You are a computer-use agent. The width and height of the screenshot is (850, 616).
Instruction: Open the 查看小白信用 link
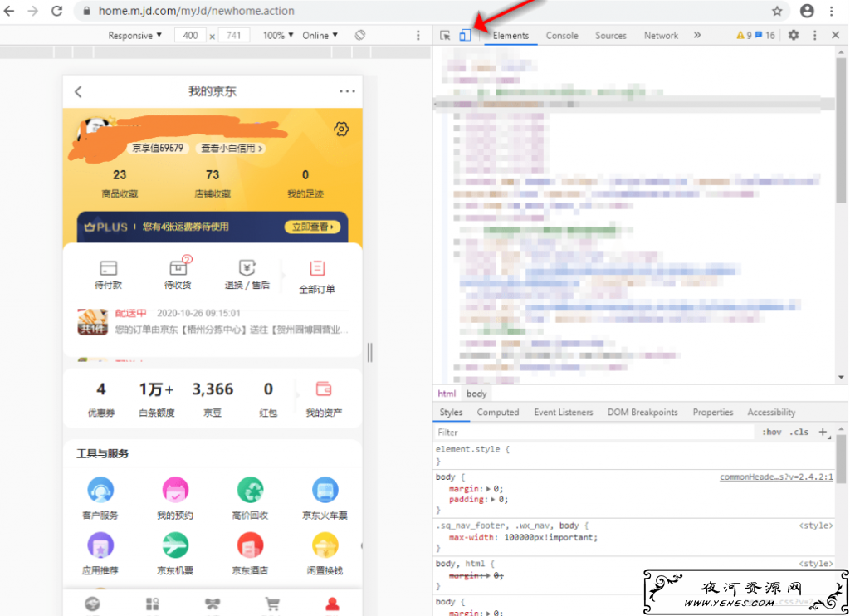[232, 148]
